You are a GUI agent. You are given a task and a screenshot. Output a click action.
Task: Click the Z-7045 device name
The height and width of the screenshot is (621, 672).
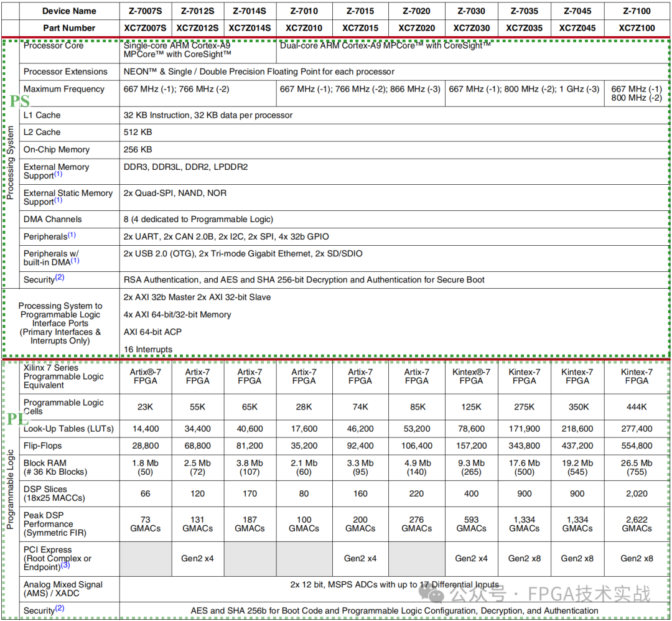(x=577, y=11)
